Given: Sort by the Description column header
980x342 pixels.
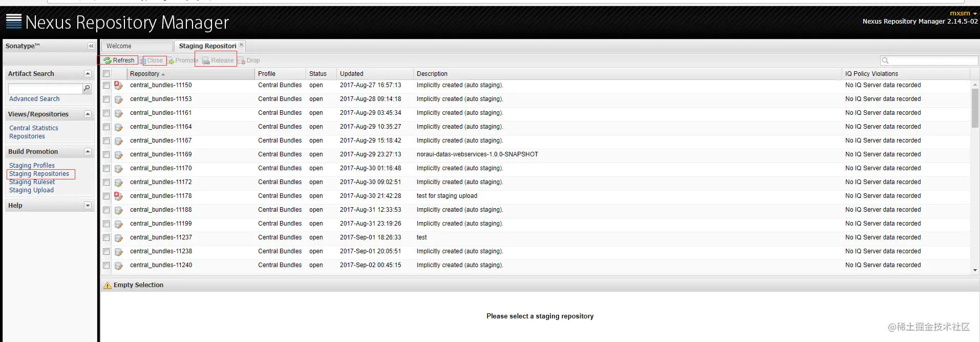Looking at the screenshot, I should (628, 74).
